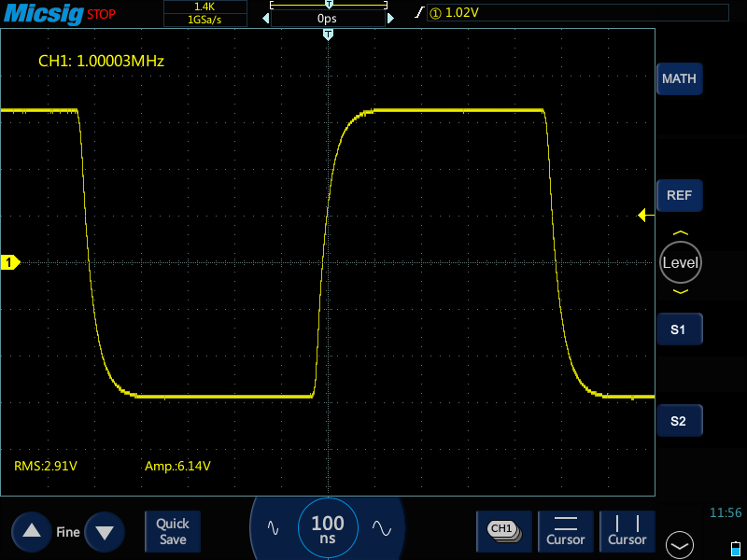Open the 100 ns timebase setting
This screenshot has width=747, height=560.
[327, 529]
